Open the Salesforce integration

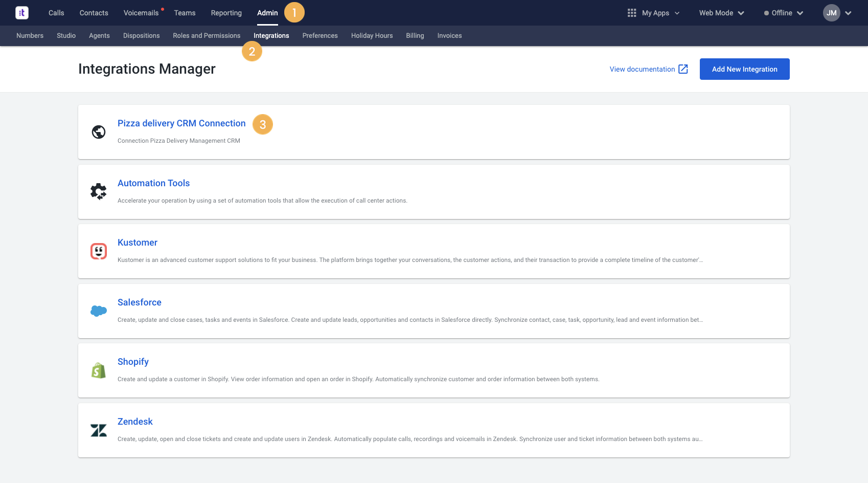[140, 302]
